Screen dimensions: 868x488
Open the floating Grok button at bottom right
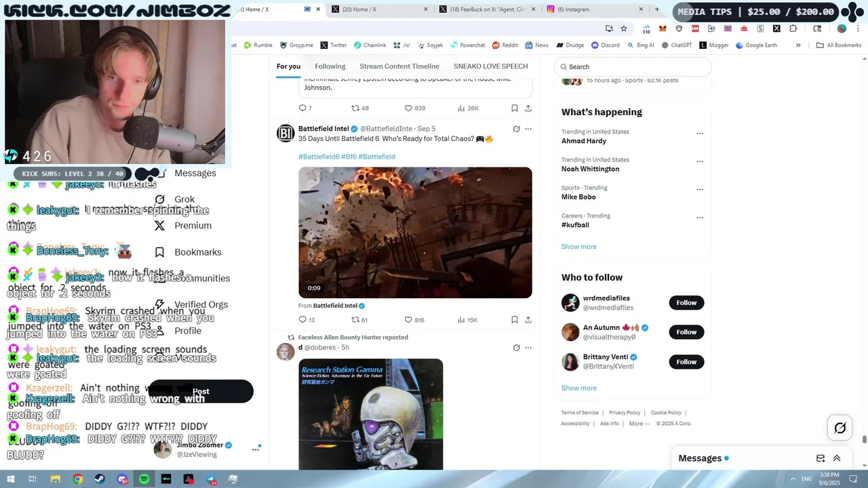click(840, 428)
